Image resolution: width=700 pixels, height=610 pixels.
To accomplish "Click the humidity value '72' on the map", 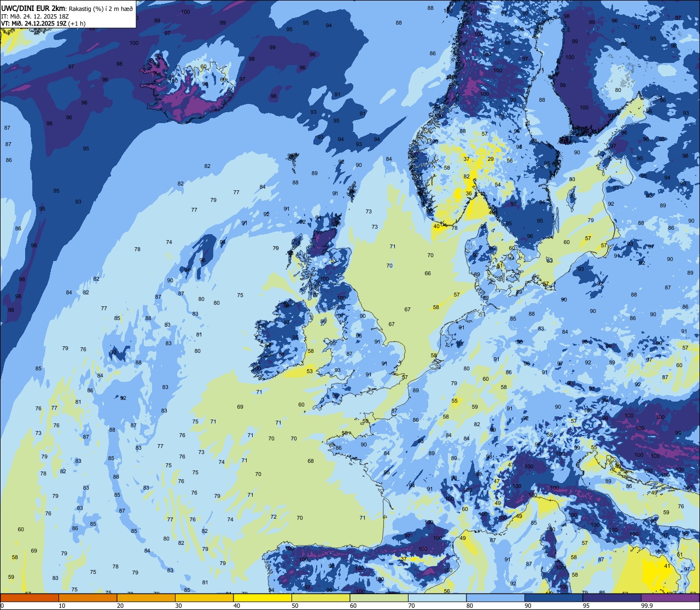I will [273, 517].
